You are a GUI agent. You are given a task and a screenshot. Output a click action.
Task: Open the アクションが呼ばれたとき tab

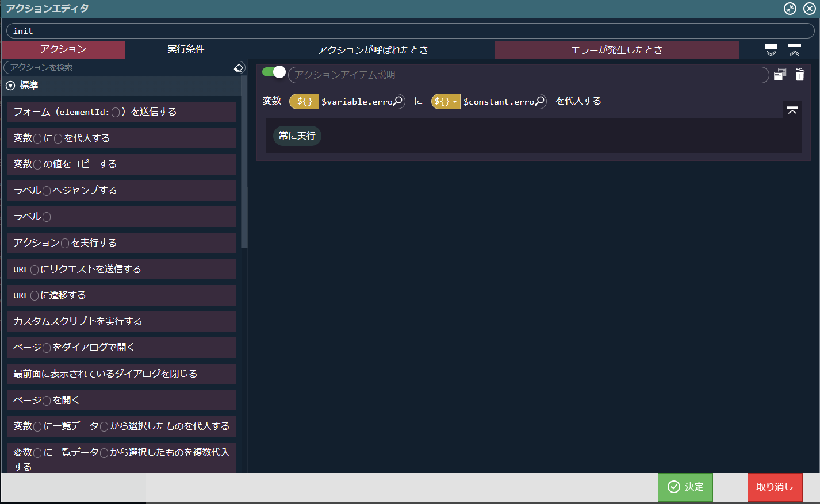point(373,50)
